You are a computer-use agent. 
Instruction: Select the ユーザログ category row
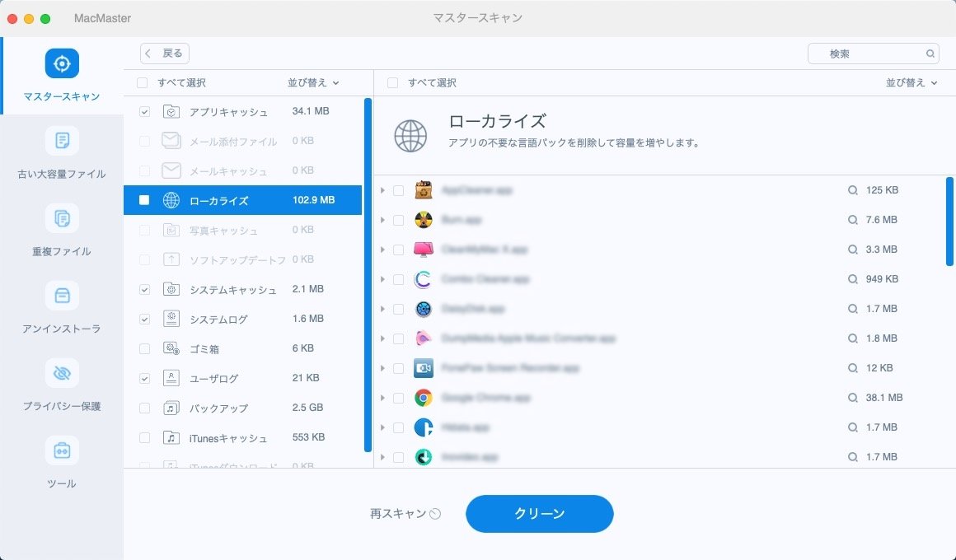tap(242, 378)
